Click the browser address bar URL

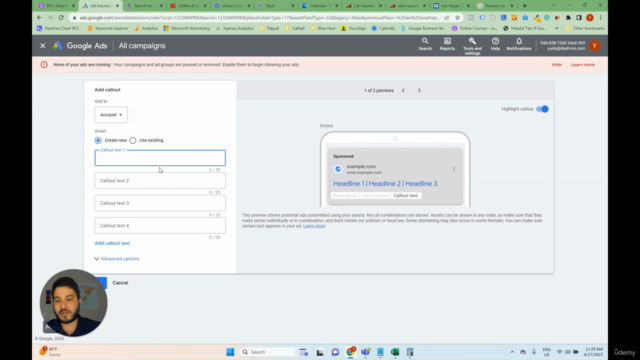click(x=260, y=18)
